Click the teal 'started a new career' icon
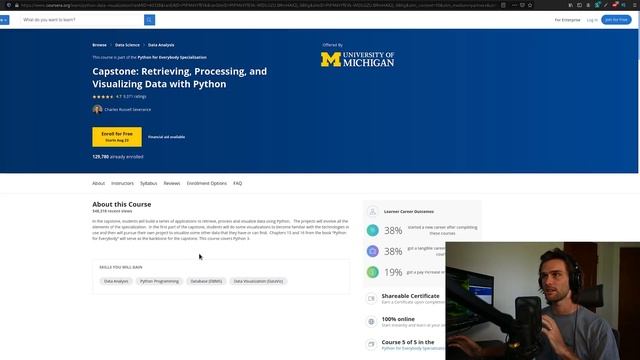640x360 pixels. point(372,230)
